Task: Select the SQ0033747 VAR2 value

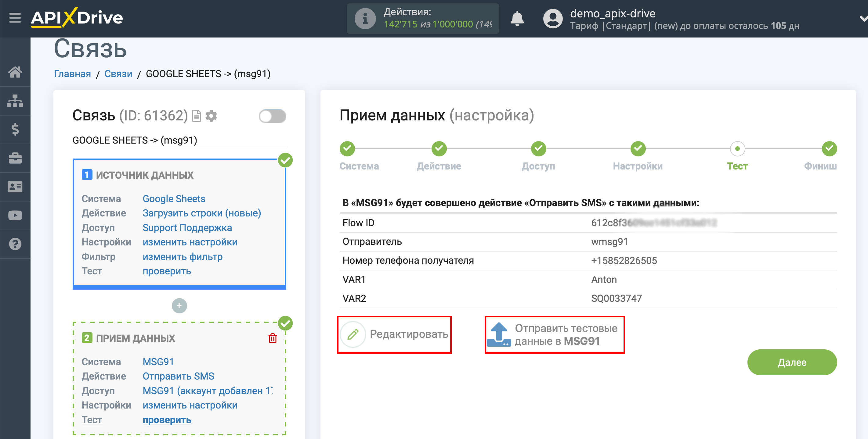Action: (x=616, y=298)
